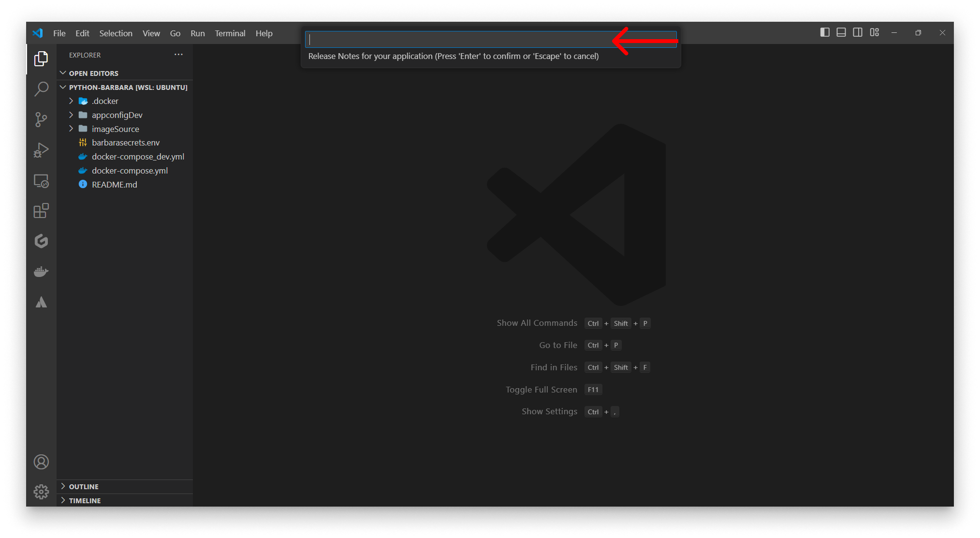Screen dimensions: 980x538
Task: Open the Explorer views More Actions button
Action: tap(178, 54)
